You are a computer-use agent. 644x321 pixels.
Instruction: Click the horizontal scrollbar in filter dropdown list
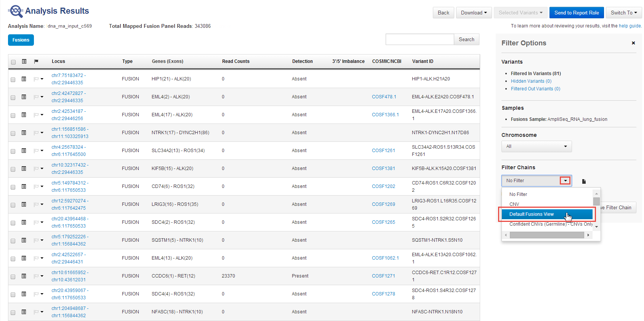(x=546, y=235)
